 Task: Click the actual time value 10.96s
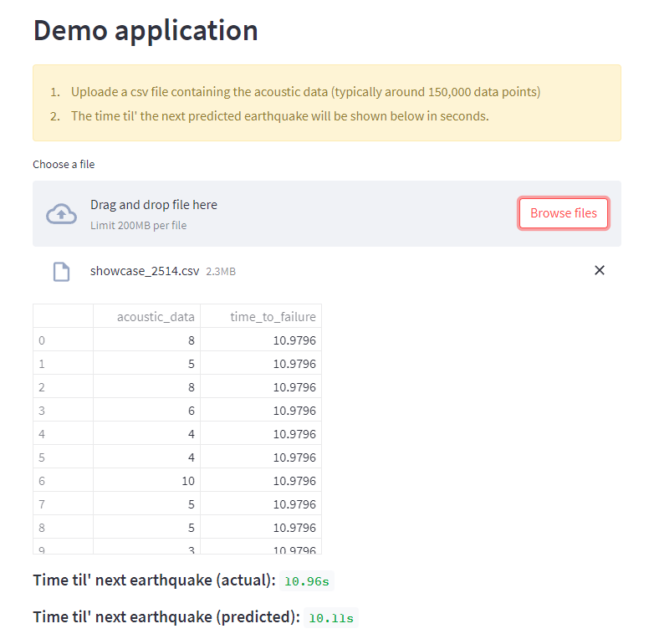[x=308, y=581]
